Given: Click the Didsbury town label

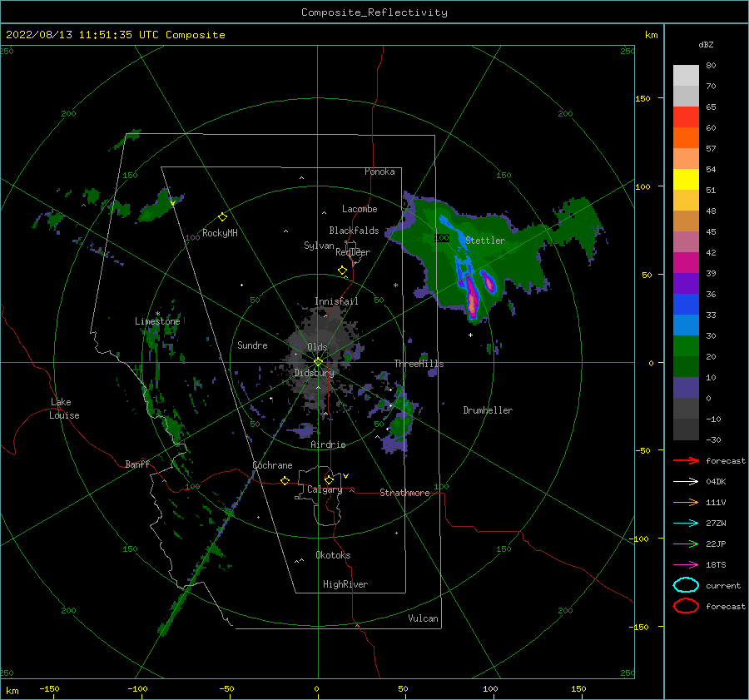Looking at the screenshot, I should pyautogui.click(x=314, y=373).
